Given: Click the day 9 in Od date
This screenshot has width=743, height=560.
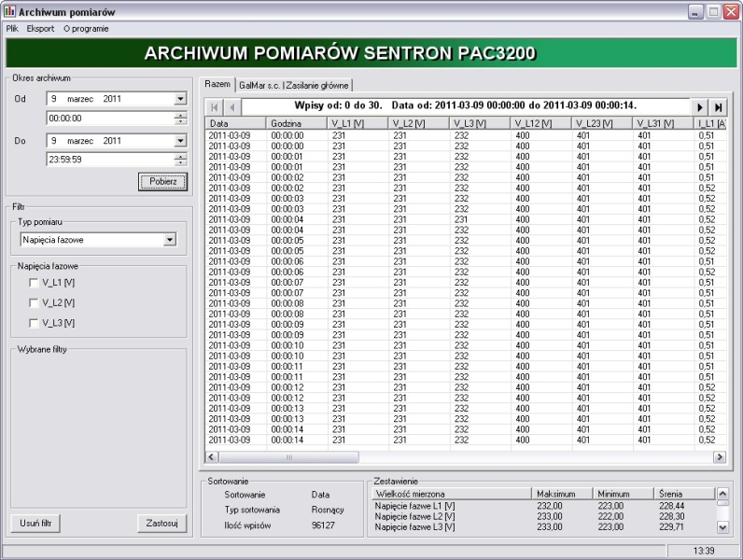Looking at the screenshot, I should coord(53,99).
